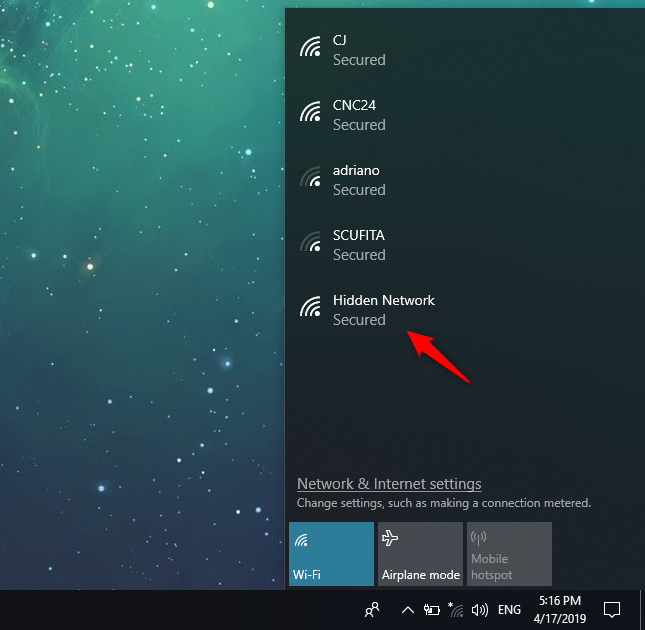This screenshot has width=645, height=630.
Task: Select the CJ network name
Action: point(340,40)
